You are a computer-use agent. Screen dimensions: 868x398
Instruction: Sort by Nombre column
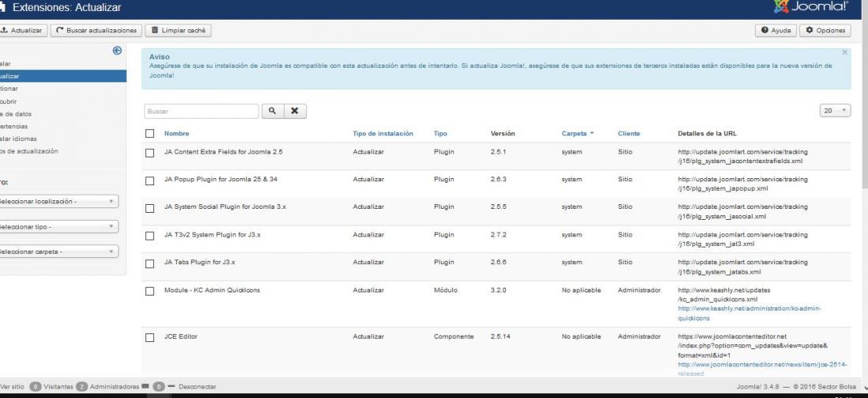pos(177,133)
